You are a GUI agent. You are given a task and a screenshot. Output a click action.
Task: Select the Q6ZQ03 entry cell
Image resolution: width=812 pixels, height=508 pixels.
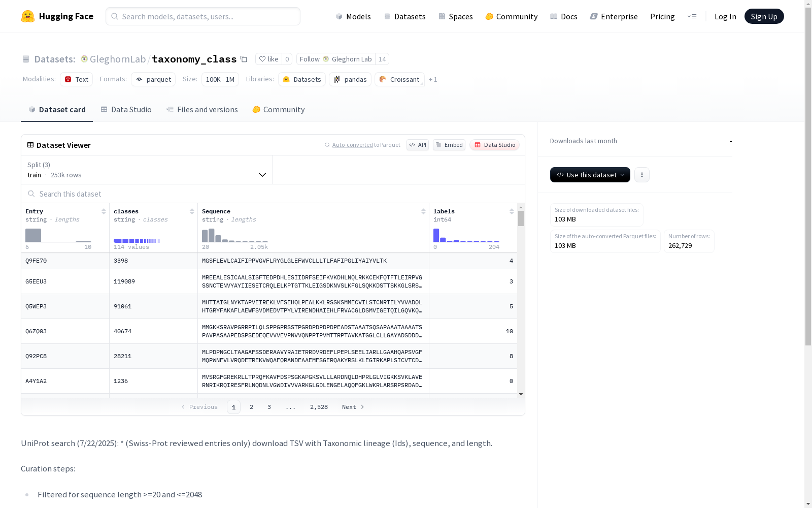tap(65, 331)
